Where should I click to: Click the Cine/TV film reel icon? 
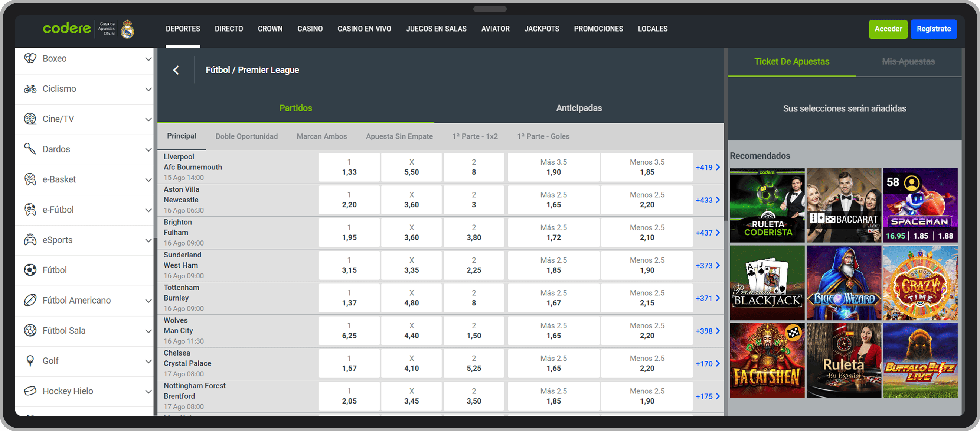pyautogui.click(x=30, y=119)
